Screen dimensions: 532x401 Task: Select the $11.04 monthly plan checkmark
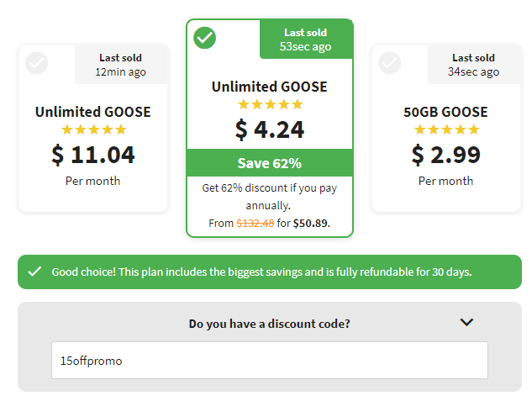[x=36, y=63]
